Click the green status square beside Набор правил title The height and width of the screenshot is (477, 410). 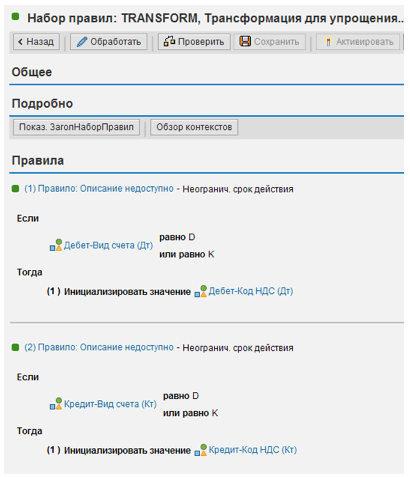click(15, 16)
